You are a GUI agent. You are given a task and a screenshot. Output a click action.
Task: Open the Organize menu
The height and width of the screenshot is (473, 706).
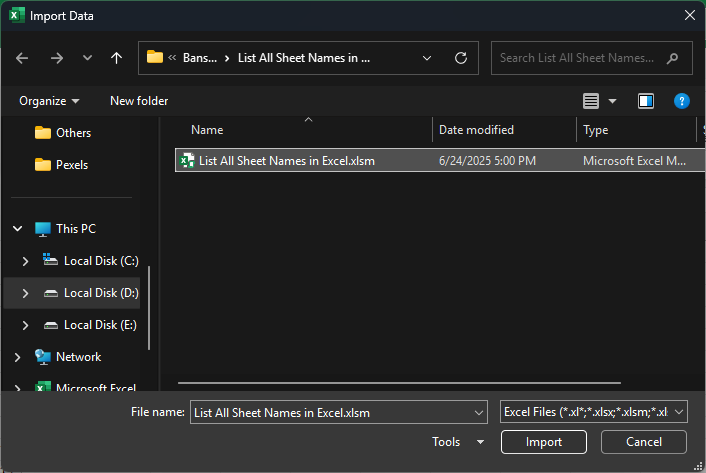point(49,101)
